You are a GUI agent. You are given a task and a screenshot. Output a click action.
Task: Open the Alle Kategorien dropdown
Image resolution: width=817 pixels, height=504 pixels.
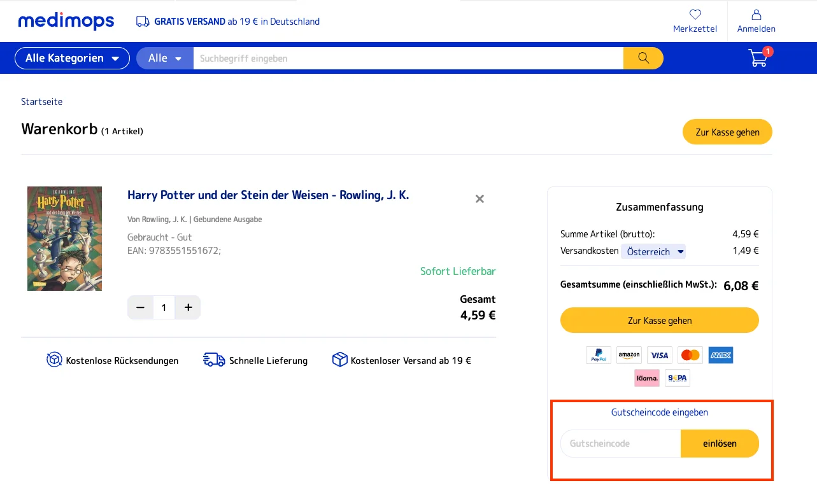[x=72, y=58]
